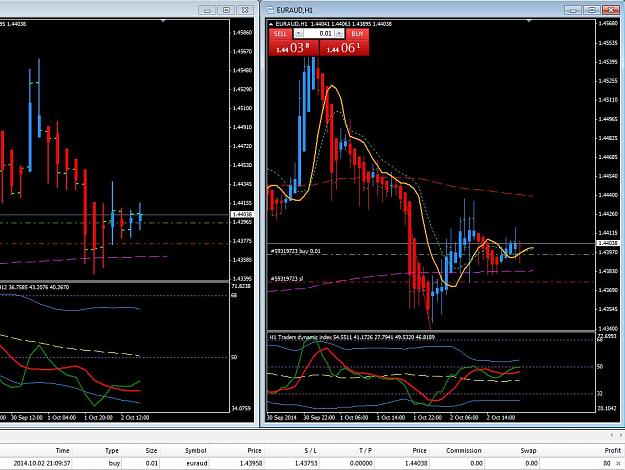Click the Profit column header

point(613,450)
